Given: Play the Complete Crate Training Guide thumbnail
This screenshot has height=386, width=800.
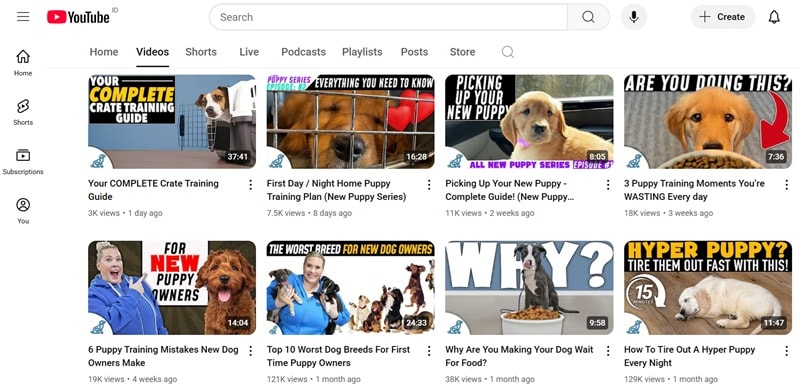Looking at the screenshot, I should (172, 121).
